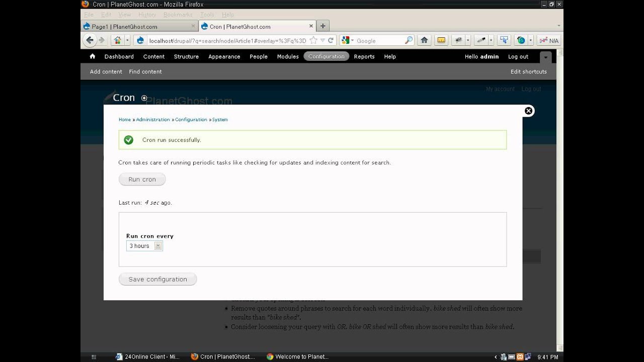Click the yellow bookmarks toolbar icon
The width and height of the screenshot is (644, 362).
(441, 40)
